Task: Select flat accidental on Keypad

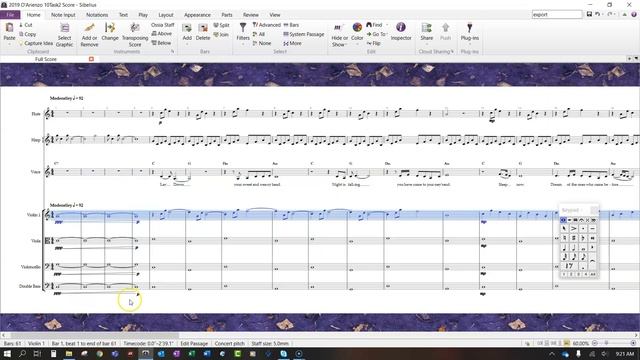Action: coord(583,238)
